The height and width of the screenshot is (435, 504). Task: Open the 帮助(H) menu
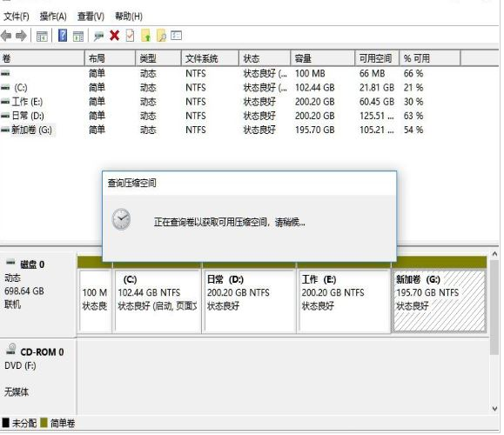coord(129,17)
